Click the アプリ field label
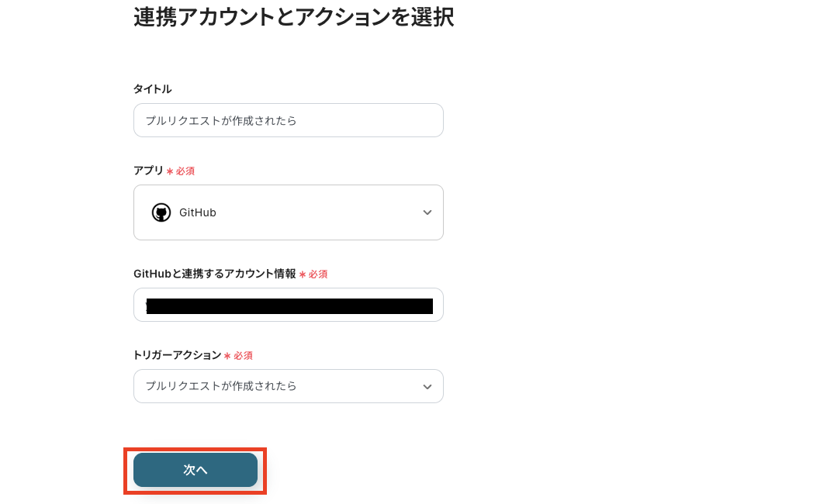The height and width of the screenshot is (504, 827). 148,171
